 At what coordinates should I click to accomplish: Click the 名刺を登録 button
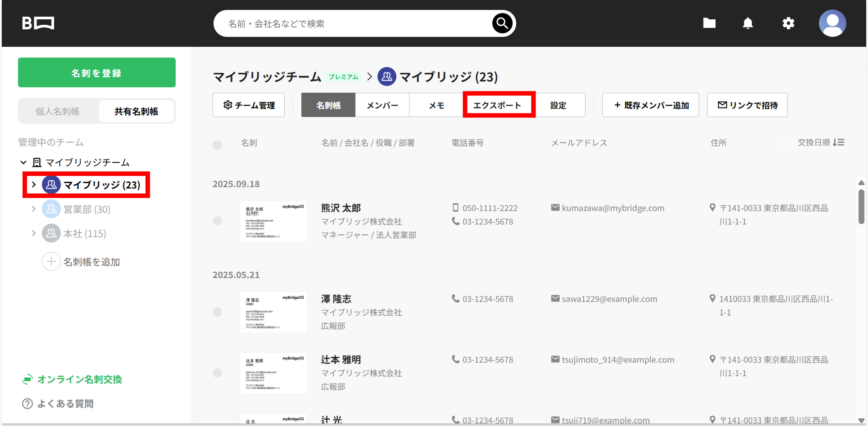click(97, 72)
